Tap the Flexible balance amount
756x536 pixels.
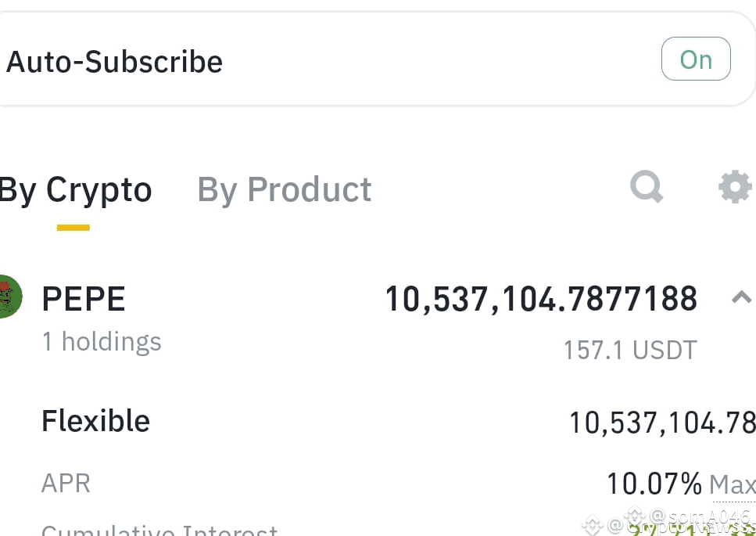tap(662, 423)
